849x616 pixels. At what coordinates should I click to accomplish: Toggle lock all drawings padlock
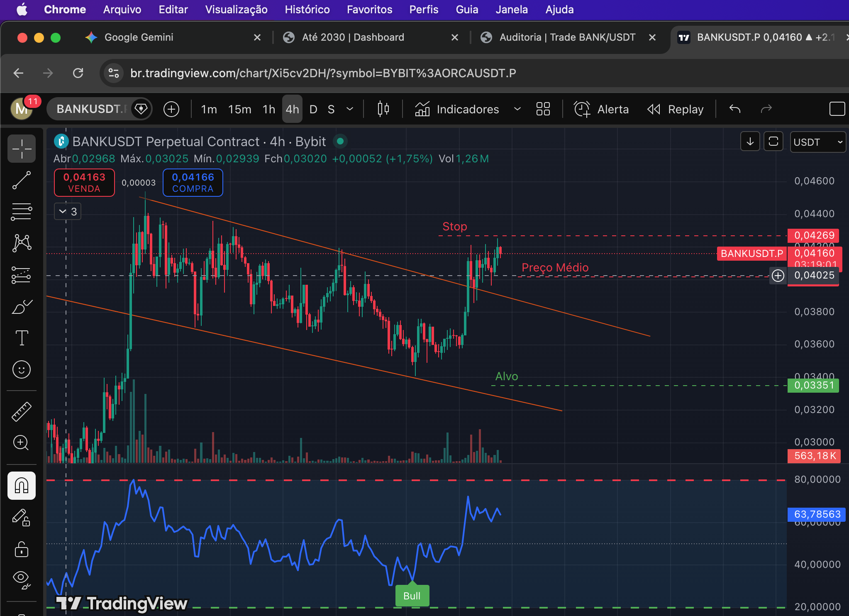click(x=22, y=549)
